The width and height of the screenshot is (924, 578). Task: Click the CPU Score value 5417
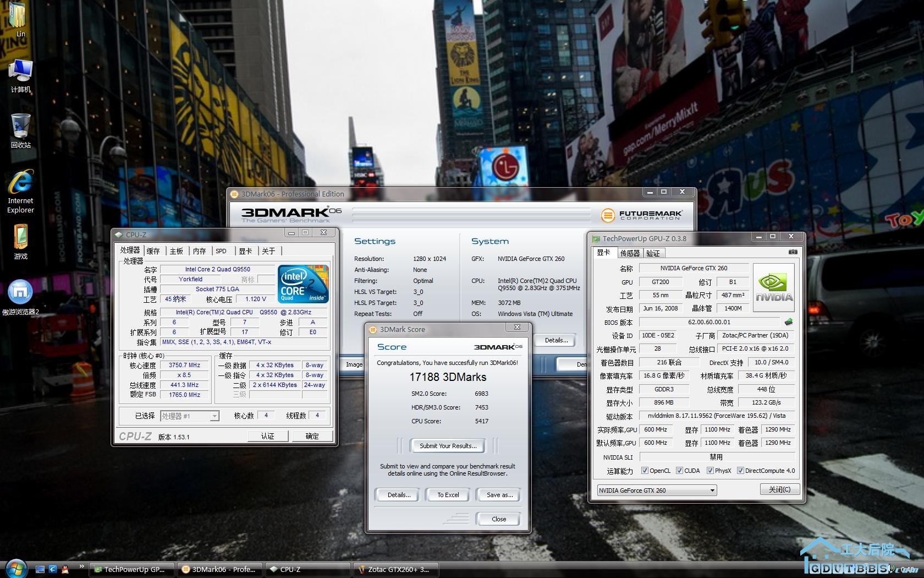coord(481,421)
